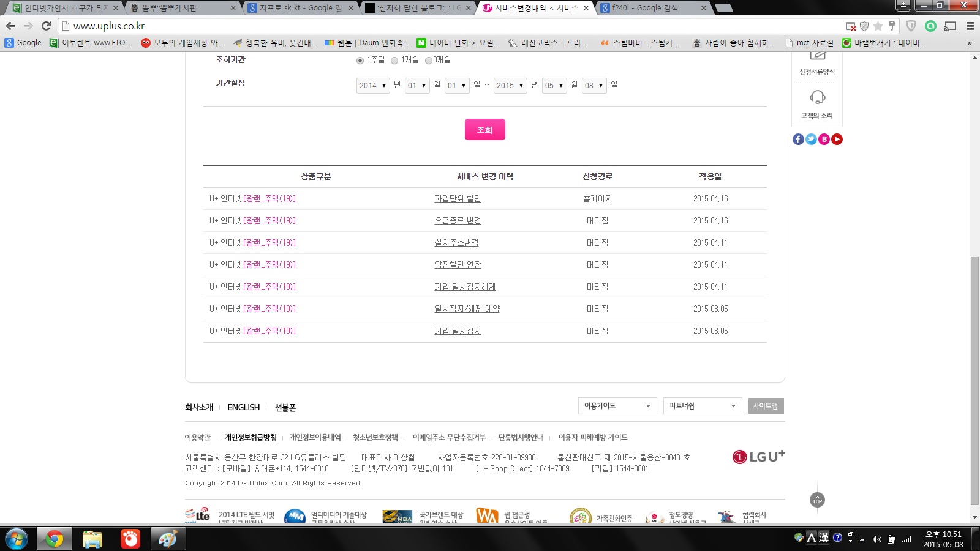Click the page vertical scrollbar thumb
980x551 pixels.
974,380
